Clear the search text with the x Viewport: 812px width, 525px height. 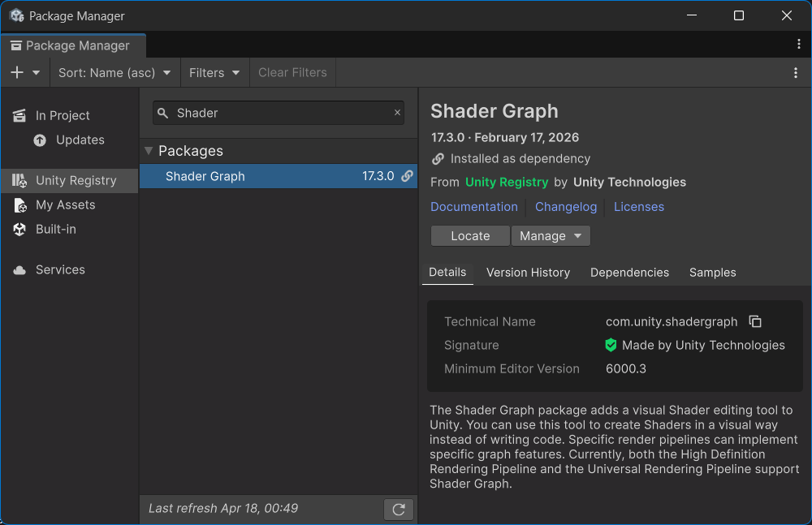pyautogui.click(x=397, y=112)
